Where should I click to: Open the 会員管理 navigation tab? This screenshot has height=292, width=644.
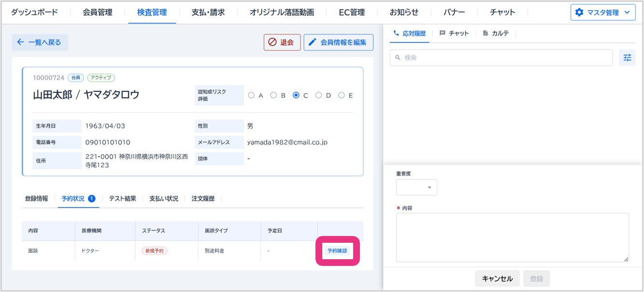(98, 12)
